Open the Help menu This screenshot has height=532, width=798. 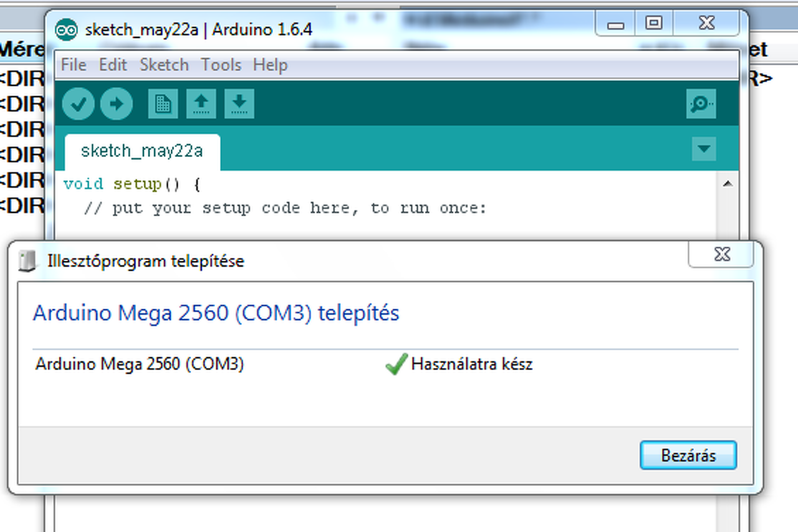point(270,65)
